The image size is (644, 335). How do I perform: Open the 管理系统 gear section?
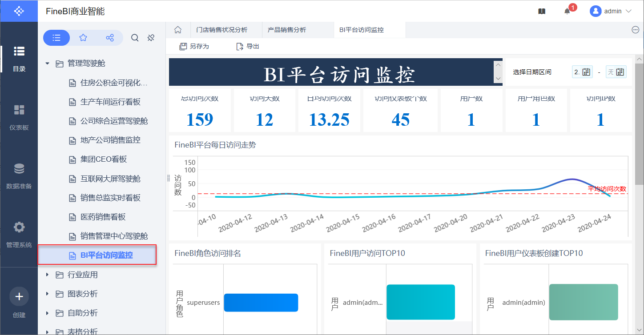pyautogui.click(x=19, y=235)
